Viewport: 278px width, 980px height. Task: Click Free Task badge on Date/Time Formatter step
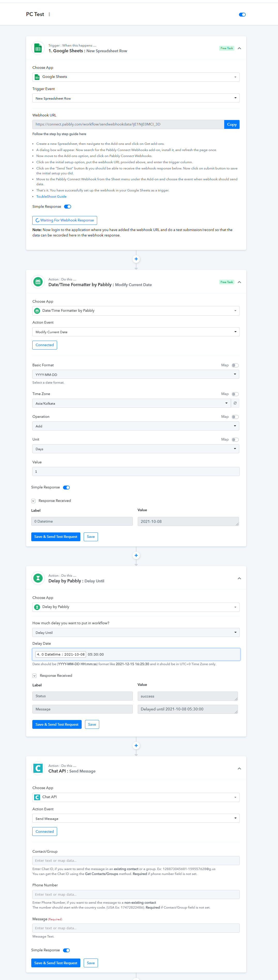click(x=227, y=282)
